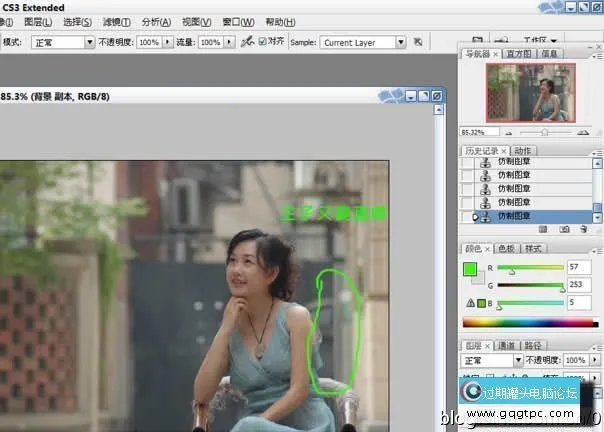The width and height of the screenshot is (604, 432).
Task: Click the Navigator zoom slider handle
Action: 545,133
